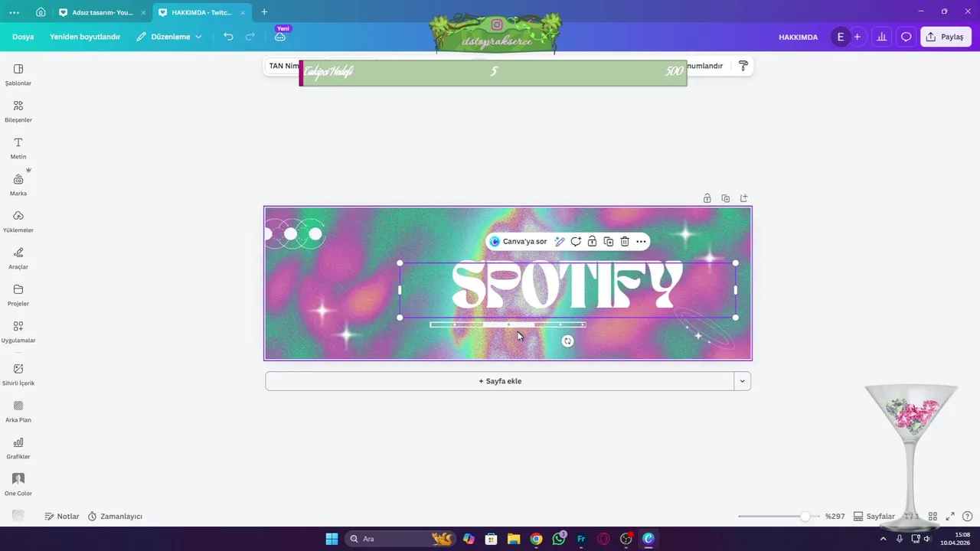Click the E user avatar
Viewport: 980px width, 551px height.
(841, 37)
